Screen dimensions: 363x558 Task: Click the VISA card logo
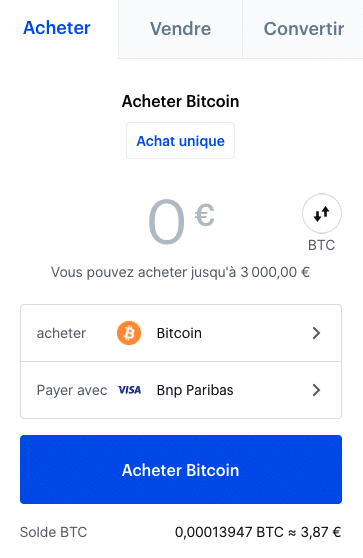click(130, 390)
